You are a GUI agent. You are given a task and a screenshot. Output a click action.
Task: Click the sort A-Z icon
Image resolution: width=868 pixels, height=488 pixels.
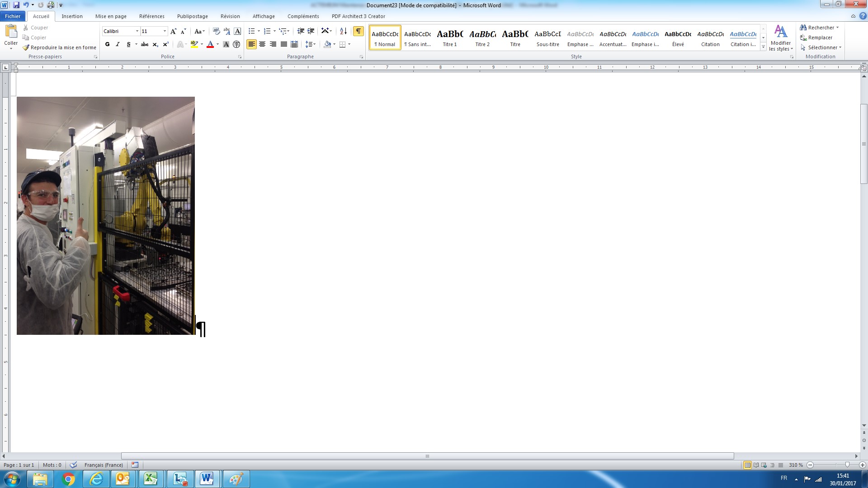tap(343, 31)
